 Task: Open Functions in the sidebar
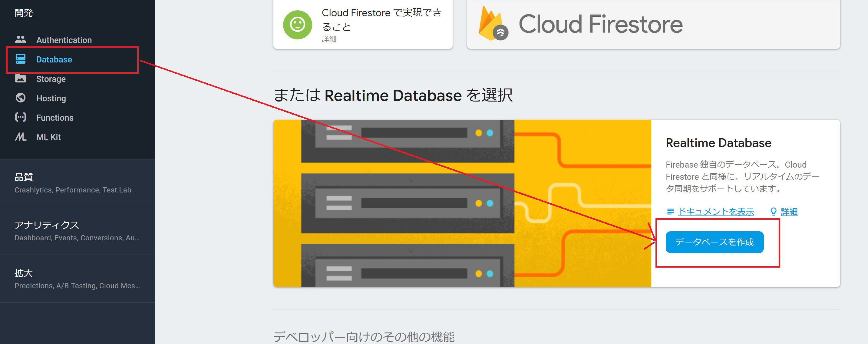click(x=78, y=117)
